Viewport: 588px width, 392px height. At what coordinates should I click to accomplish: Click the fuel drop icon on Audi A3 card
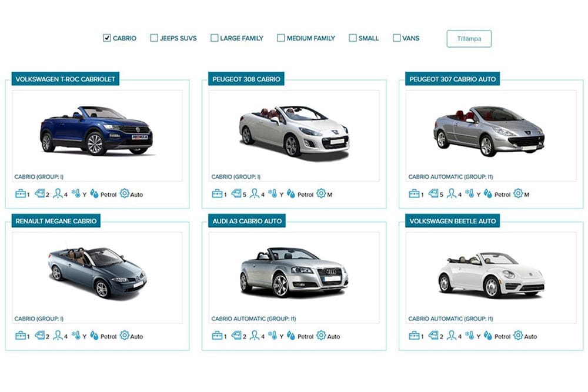click(x=290, y=336)
